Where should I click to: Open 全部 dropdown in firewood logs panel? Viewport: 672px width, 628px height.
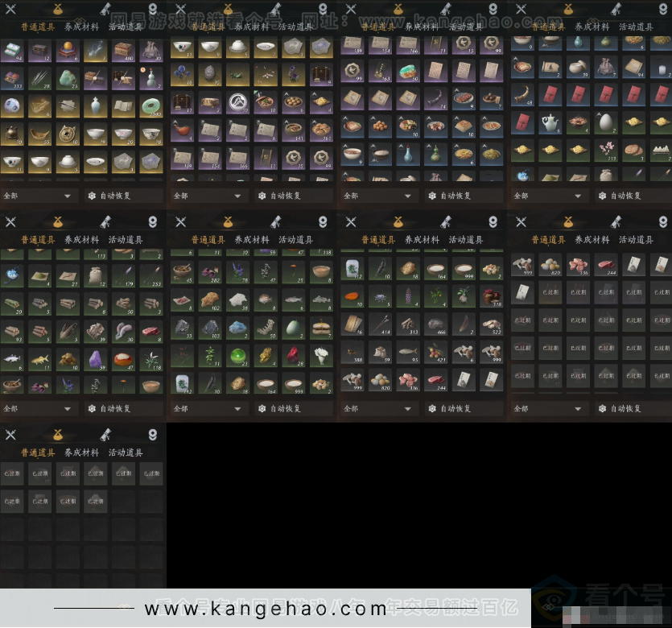39,408
